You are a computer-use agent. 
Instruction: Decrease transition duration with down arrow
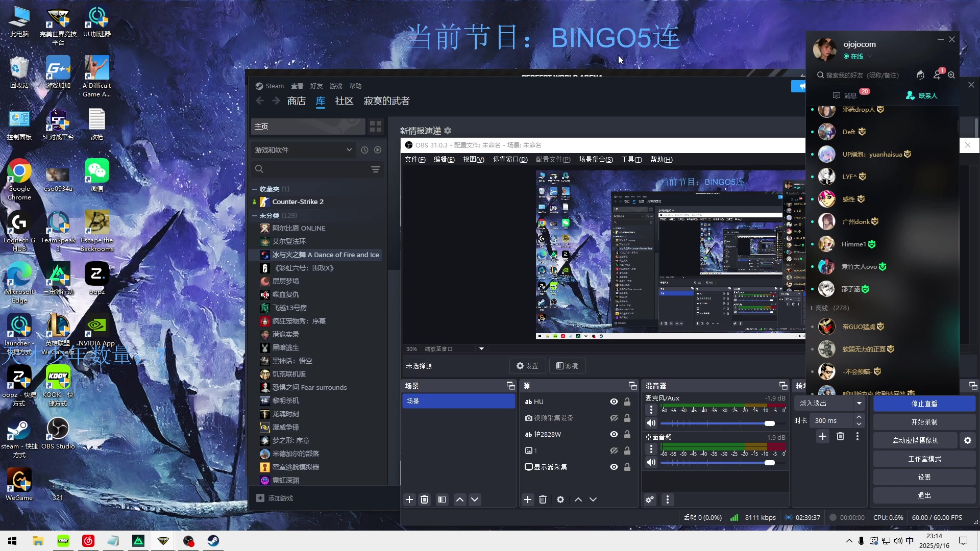point(859,424)
